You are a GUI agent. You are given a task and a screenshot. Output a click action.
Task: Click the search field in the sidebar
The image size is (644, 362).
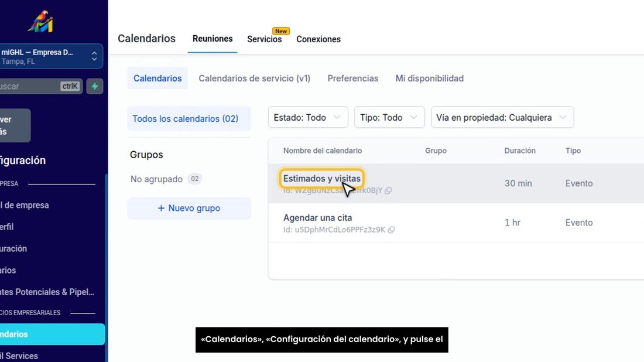pyautogui.click(x=40, y=86)
